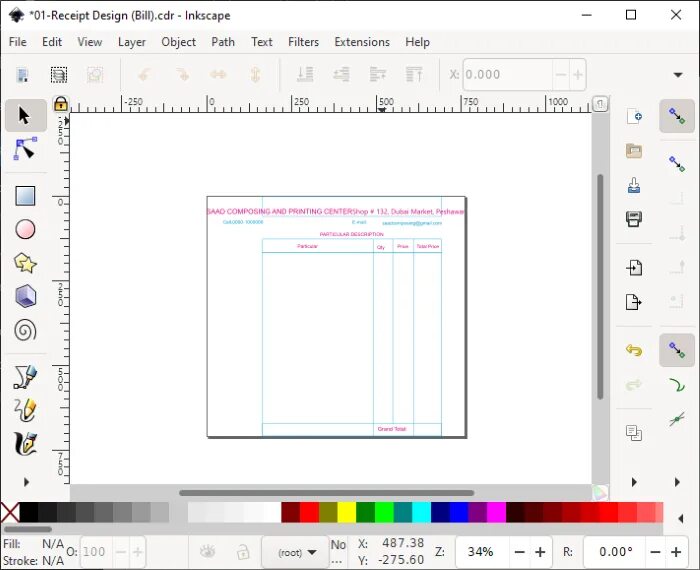Open the color palette menu arrow
The height and width of the screenshot is (570, 700).
click(x=681, y=518)
